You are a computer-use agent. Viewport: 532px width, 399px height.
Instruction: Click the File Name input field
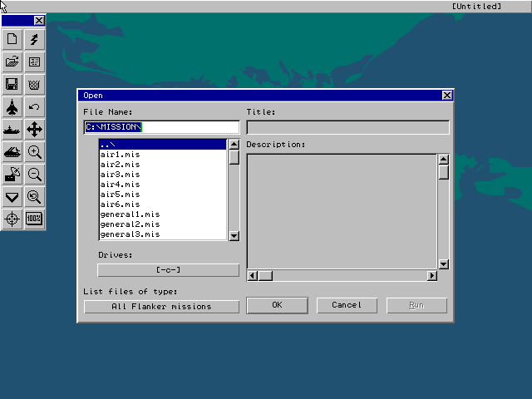point(161,127)
